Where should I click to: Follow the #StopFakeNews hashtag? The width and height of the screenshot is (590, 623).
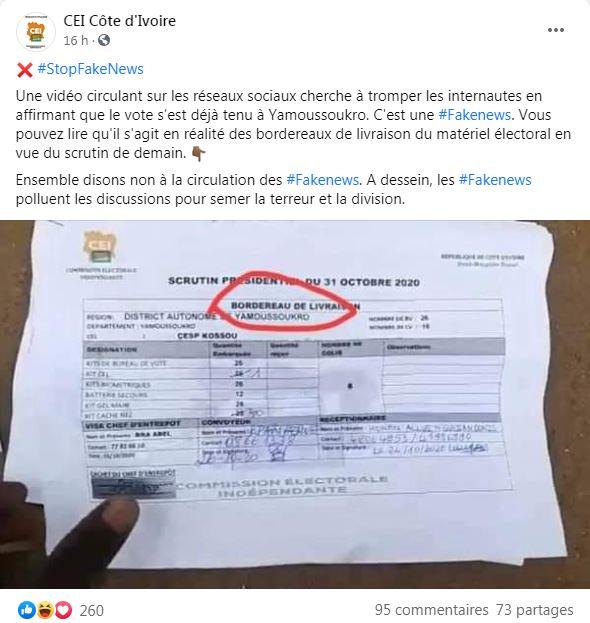(x=91, y=69)
